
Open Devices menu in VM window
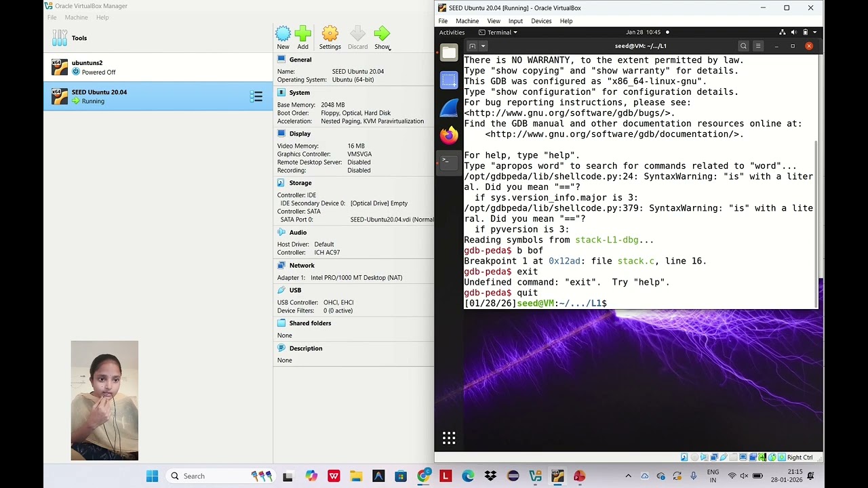[x=541, y=21]
